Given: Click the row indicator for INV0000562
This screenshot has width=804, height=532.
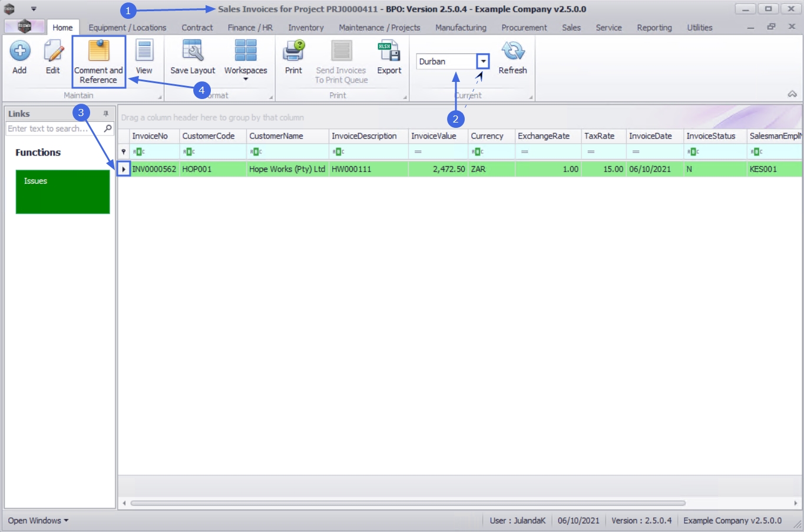Looking at the screenshot, I should point(124,169).
